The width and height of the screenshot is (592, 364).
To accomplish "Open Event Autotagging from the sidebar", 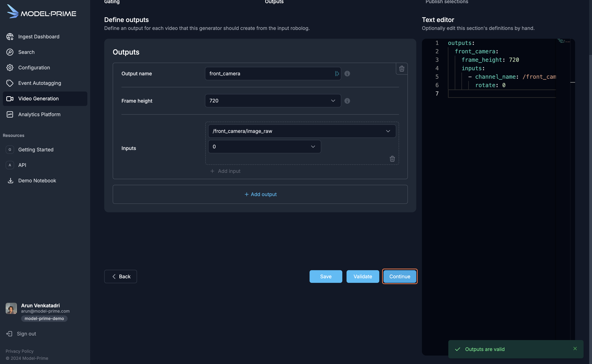I will coord(45,83).
